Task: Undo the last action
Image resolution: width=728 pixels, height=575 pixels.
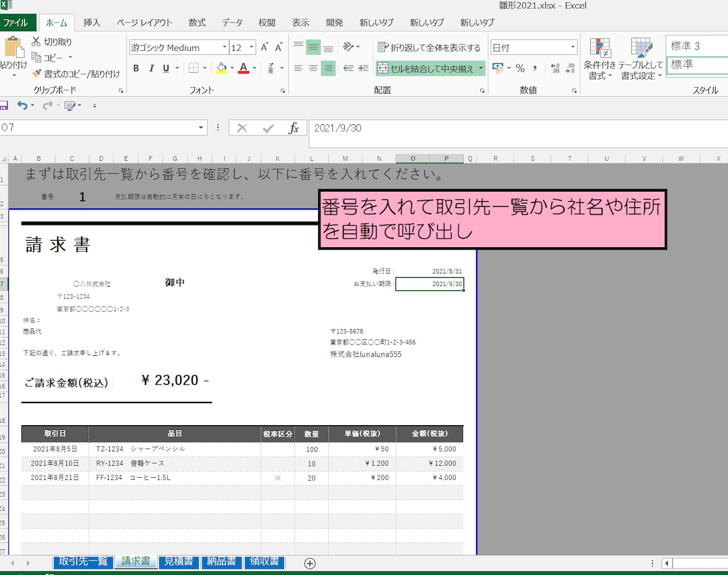Action: coord(22,106)
